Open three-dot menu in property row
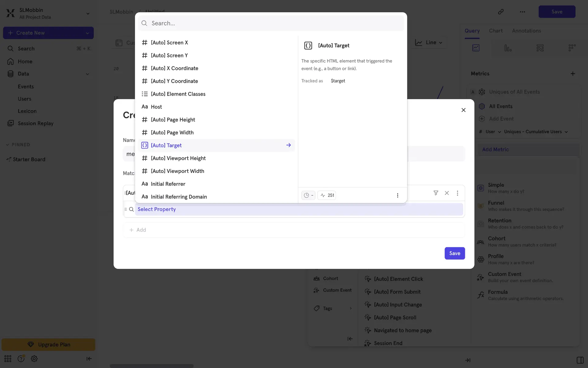Screen dimensions: 588x368 [458, 193]
